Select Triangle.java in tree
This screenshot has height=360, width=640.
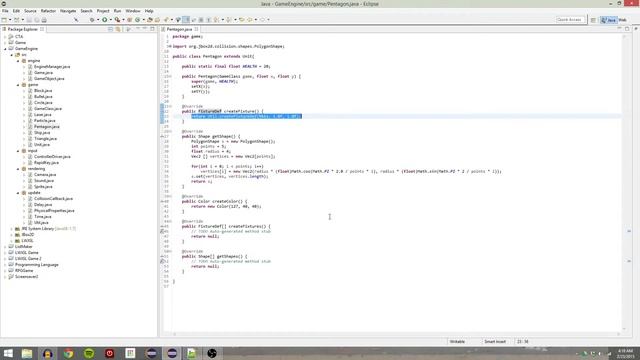click(45, 139)
